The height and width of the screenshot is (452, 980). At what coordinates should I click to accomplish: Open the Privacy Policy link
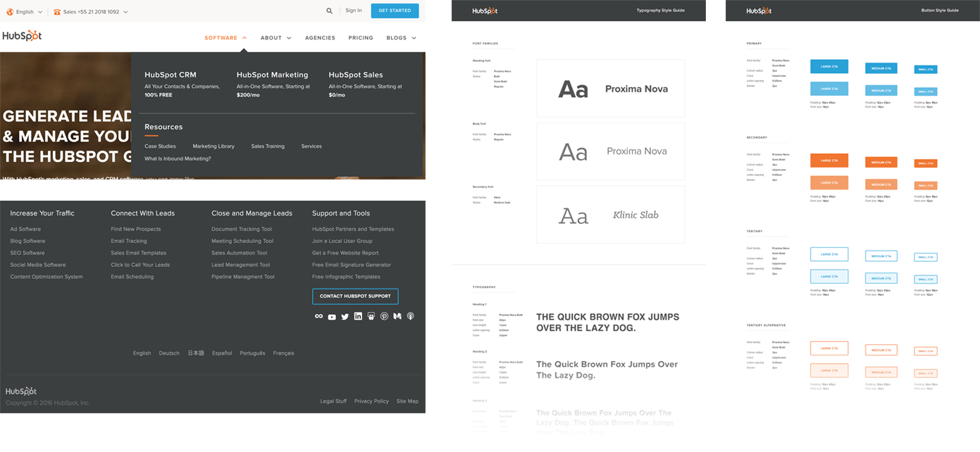coord(371,401)
